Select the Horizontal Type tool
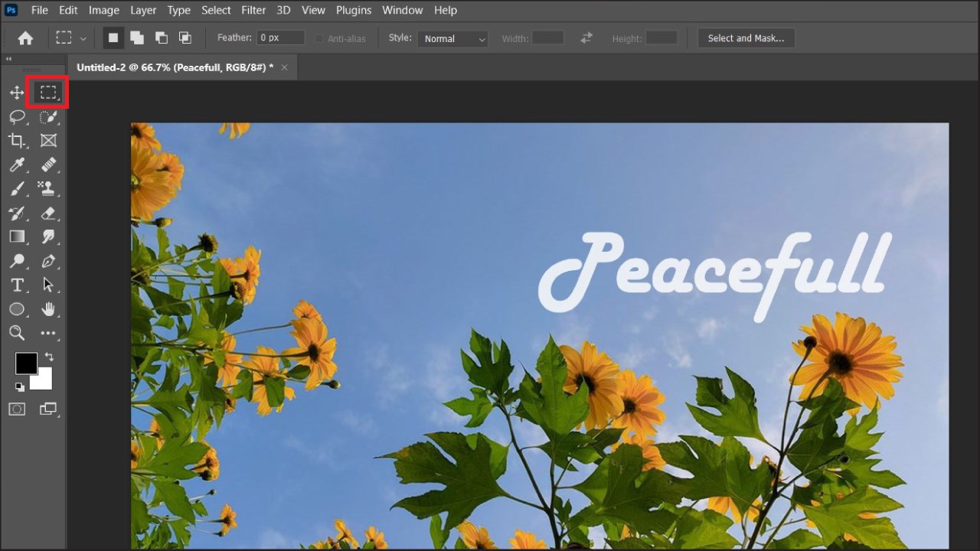The width and height of the screenshot is (980, 551). click(x=17, y=285)
